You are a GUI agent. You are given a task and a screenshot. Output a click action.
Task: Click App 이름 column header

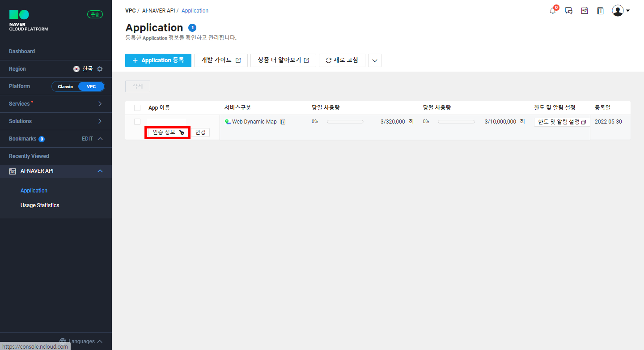(159, 108)
